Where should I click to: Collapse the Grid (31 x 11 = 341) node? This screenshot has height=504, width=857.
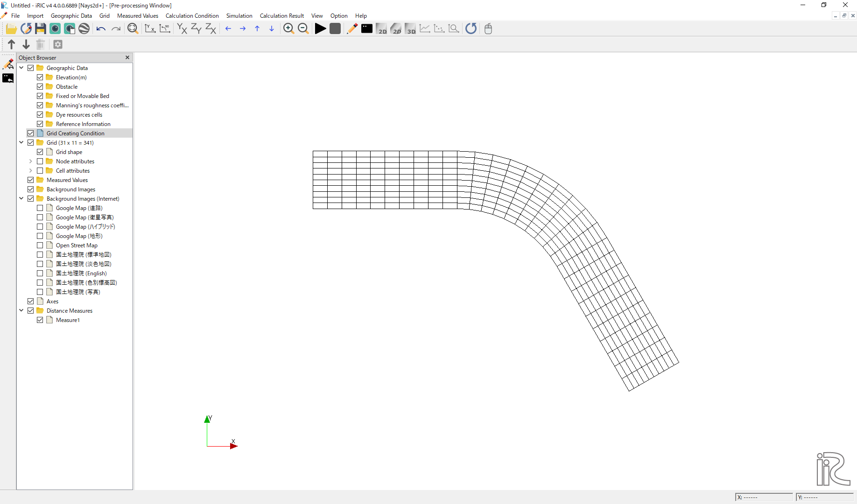pos(21,143)
